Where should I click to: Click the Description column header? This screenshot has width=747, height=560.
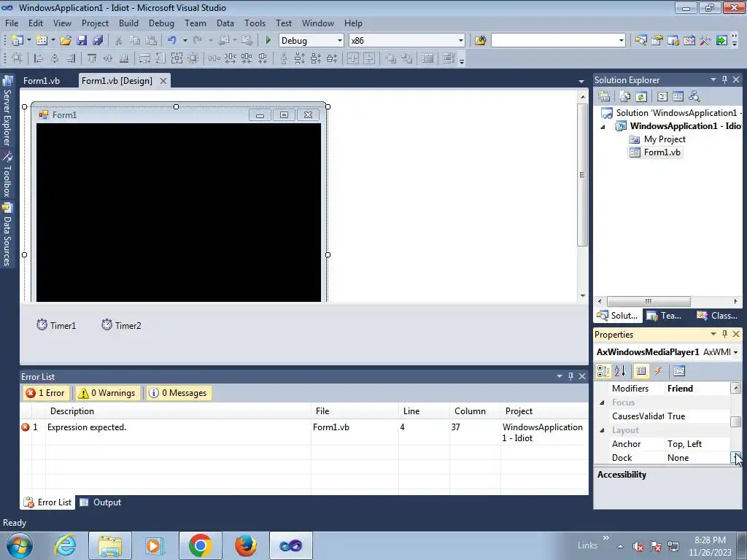point(178,411)
